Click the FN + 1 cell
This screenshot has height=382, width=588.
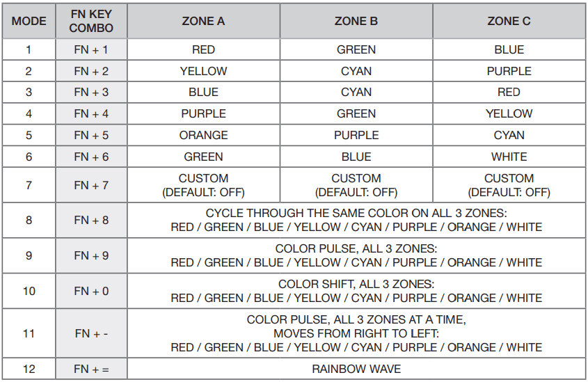pos(91,49)
